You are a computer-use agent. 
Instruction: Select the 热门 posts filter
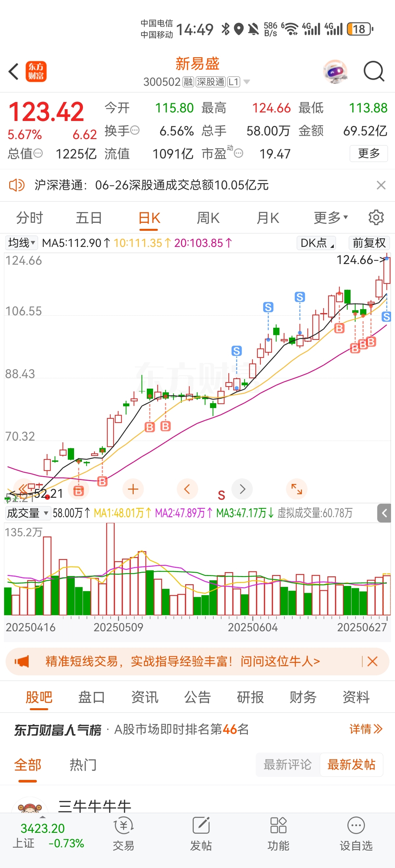point(83,764)
